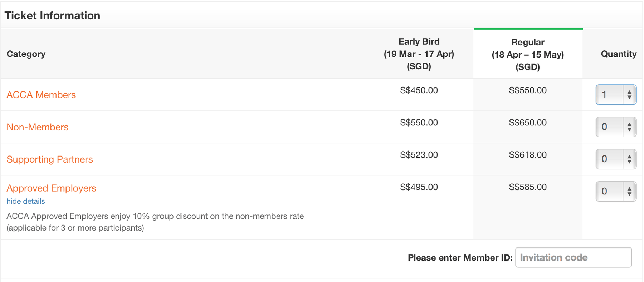644x282 pixels.
Task: Open the ACCA Members category link
Action: (41, 95)
